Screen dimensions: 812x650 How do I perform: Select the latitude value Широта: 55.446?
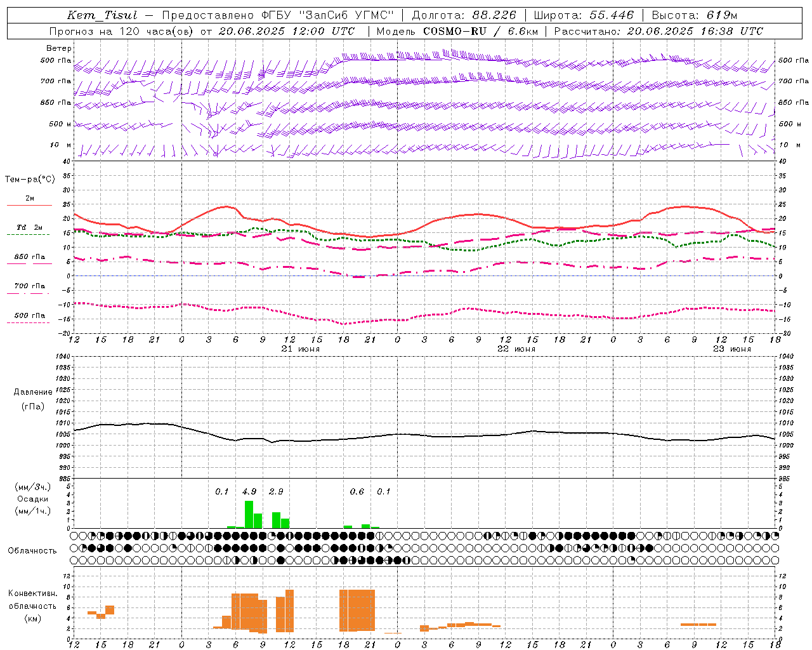coord(584,15)
